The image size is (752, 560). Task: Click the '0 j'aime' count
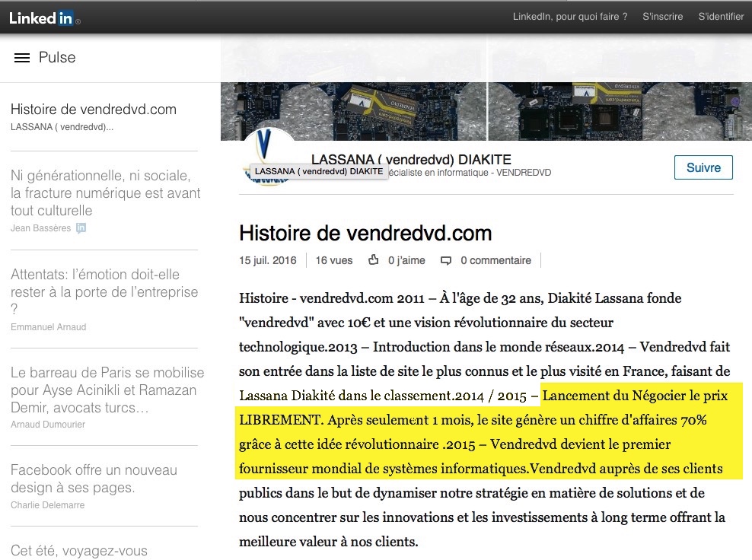(x=406, y=260)
